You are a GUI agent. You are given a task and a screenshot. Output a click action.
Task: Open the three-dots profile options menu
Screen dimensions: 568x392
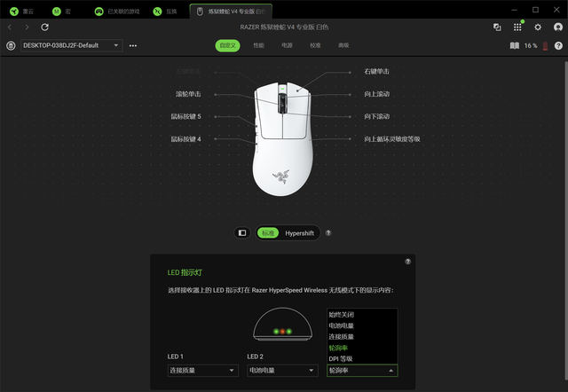133,45
